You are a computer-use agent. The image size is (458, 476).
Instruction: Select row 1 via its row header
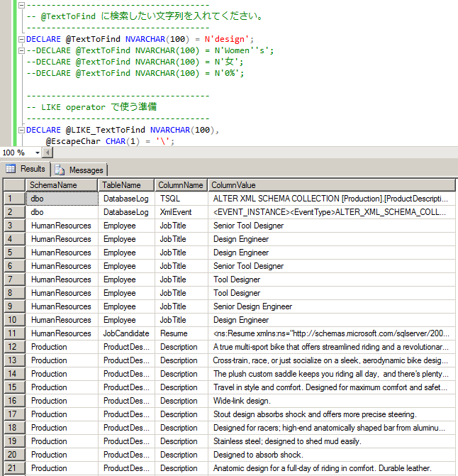pos(14,199)
